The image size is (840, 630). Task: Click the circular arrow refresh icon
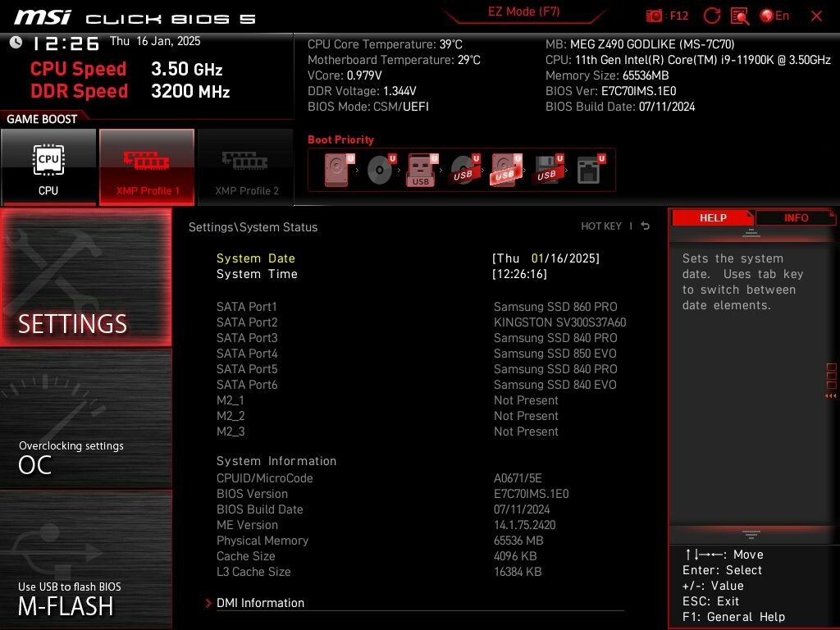point(711,16)
